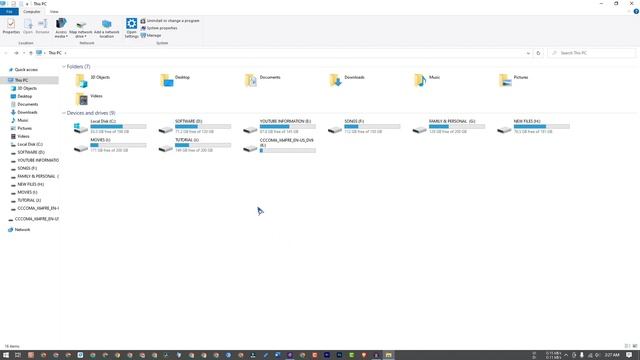Viewport: 640px width, 360px height.
Task: Open TUTORIAL (J:) in navigation pane
Action: tap(29, 200)
